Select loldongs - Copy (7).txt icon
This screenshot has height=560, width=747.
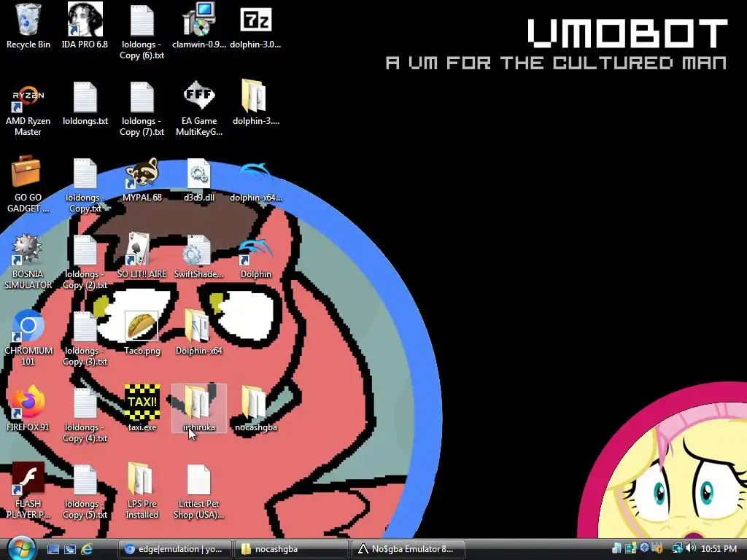tap(142, 109)
